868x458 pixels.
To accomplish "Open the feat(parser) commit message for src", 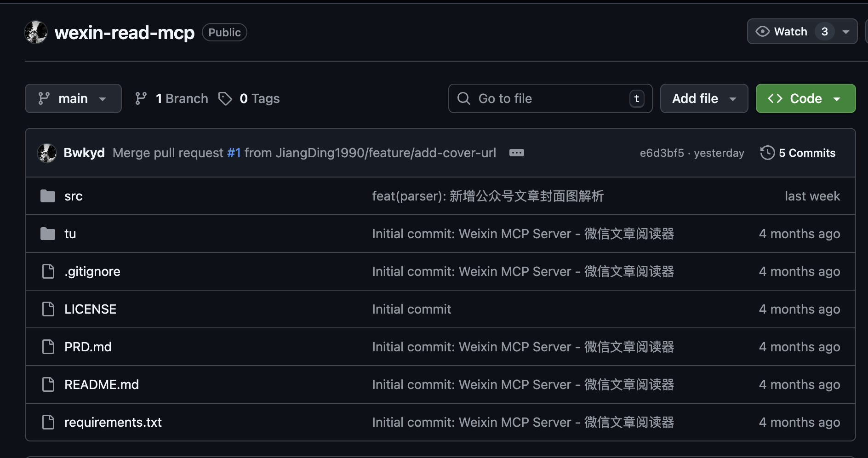I will (x=488, y=196).
